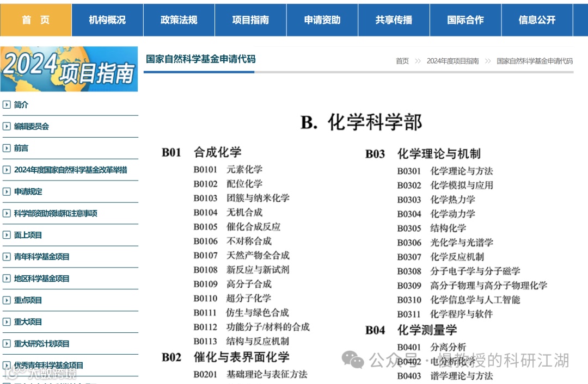Click the arrow icon beside 编辑委员会
The width and height of the screenshot is (588, 384).
[7, 126]
